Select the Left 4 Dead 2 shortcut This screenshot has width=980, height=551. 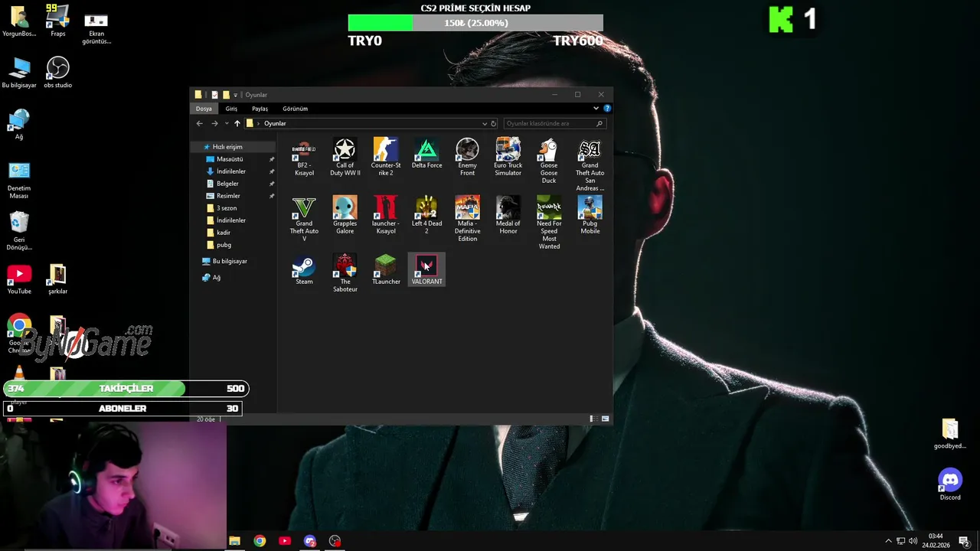[x=426, y=216]
